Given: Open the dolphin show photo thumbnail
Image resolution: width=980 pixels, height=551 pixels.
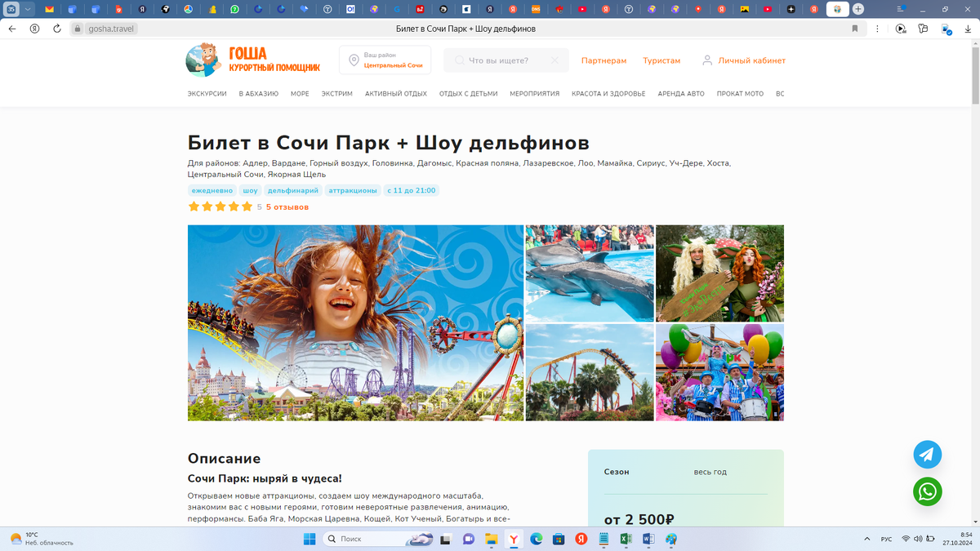Looking at the screenshot, I should click(x=590, y=273).
